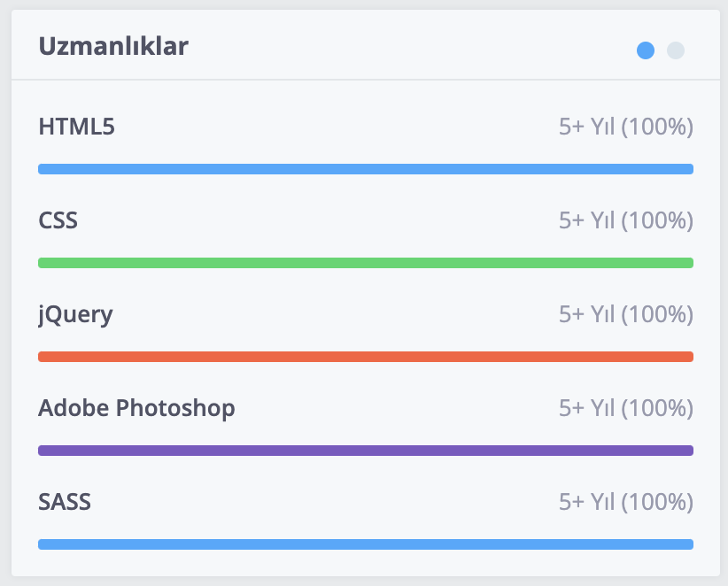The height and width of the screenshot is (586, 728).
Task: Click the blue SASS progress bar
Action: [366, 544]
